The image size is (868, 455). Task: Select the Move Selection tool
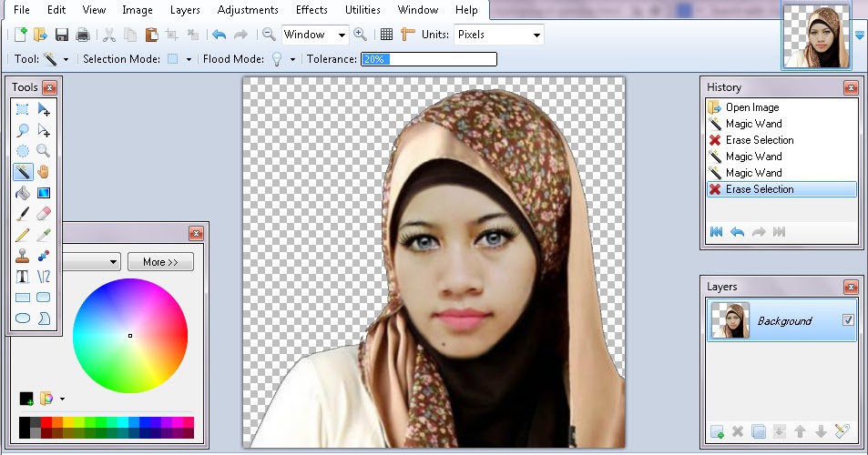(x=43, y=130)
